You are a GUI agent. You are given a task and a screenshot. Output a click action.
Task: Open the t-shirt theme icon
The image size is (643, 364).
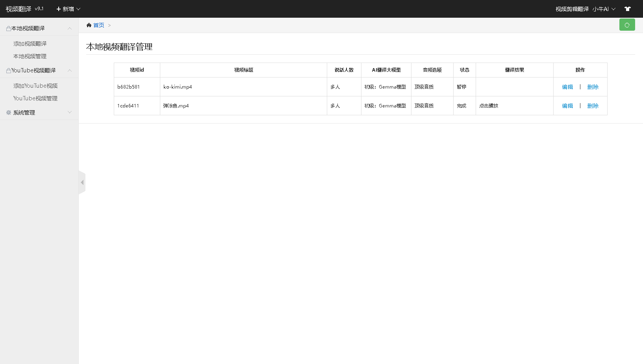tap(628, 9)
